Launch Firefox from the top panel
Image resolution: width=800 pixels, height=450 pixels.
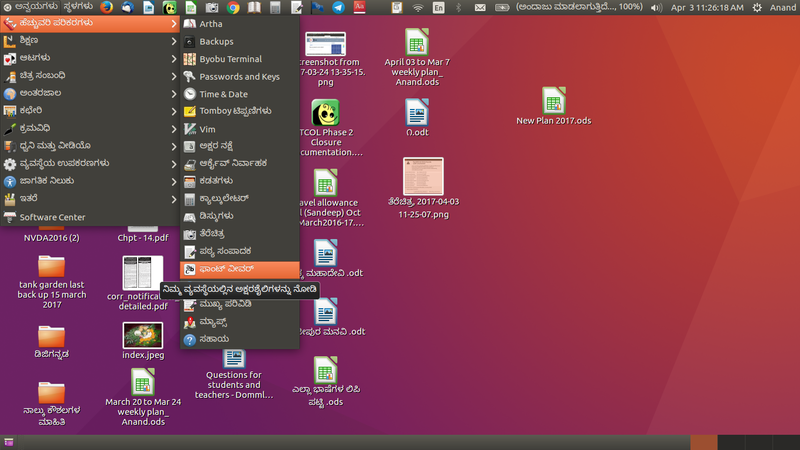(107, 7)
